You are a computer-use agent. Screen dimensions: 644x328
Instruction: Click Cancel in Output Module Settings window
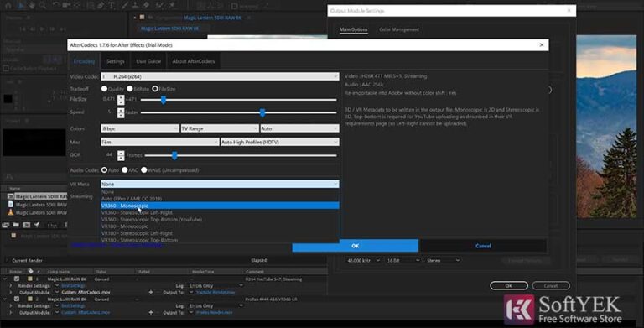(551, 286)
